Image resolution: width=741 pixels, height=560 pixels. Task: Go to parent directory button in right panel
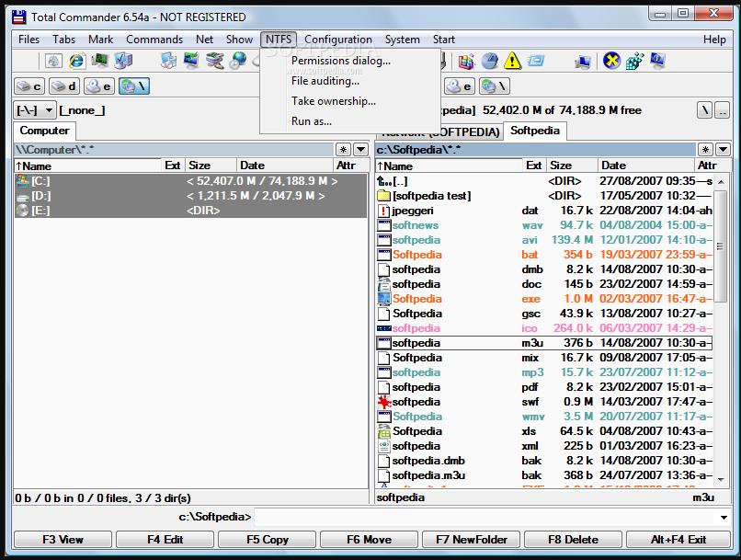tap(722, 110)
